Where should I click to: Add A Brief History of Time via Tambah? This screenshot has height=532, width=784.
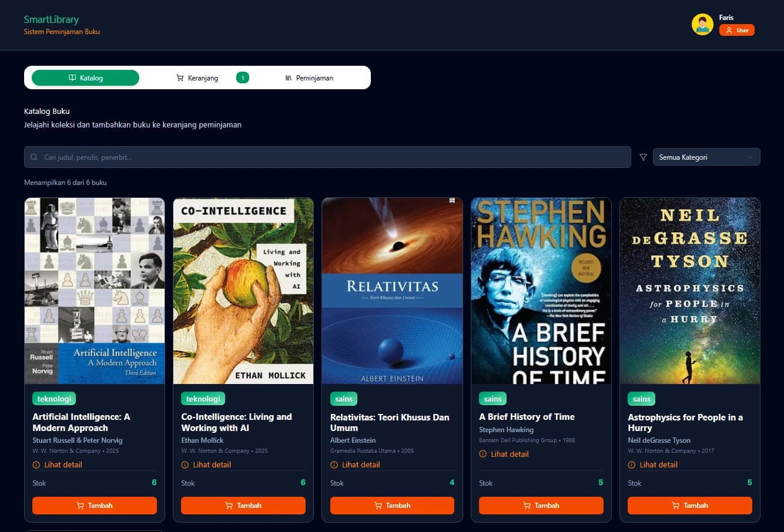541,506
